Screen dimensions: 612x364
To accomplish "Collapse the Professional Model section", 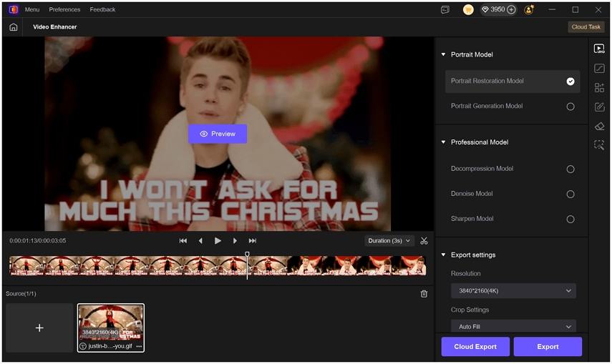I will click(x=443, y=142).
